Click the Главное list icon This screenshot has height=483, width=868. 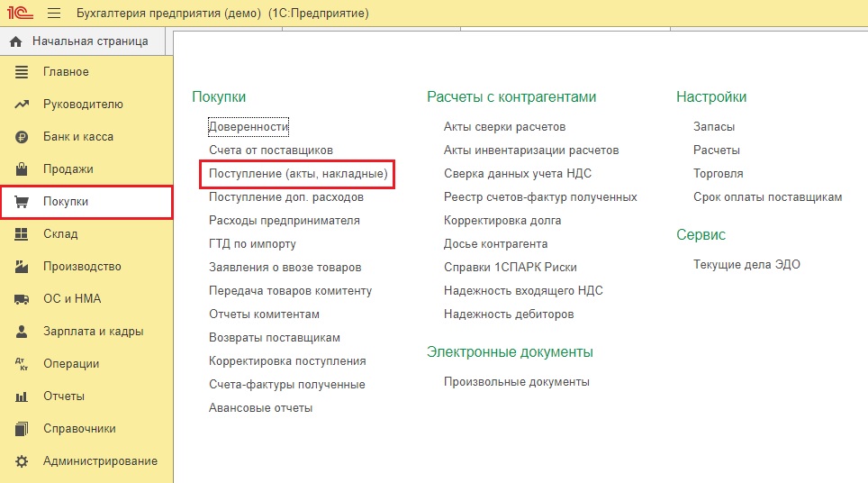(23, 72)
